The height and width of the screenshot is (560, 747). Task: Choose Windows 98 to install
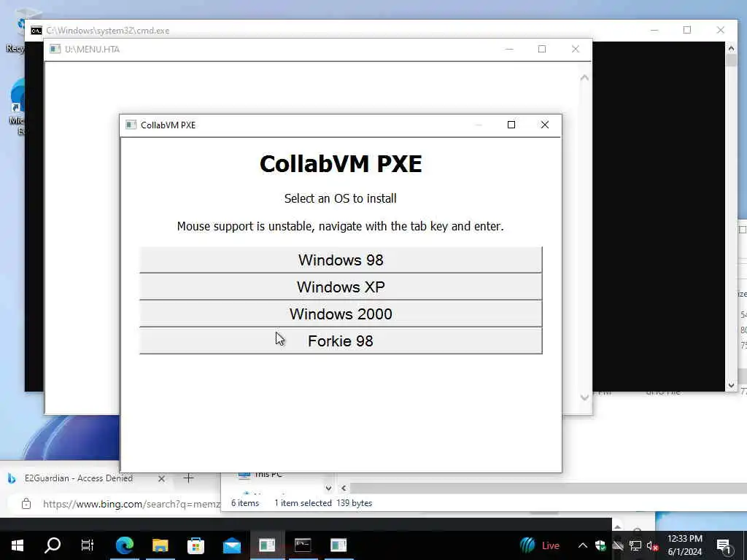point(341,260)
